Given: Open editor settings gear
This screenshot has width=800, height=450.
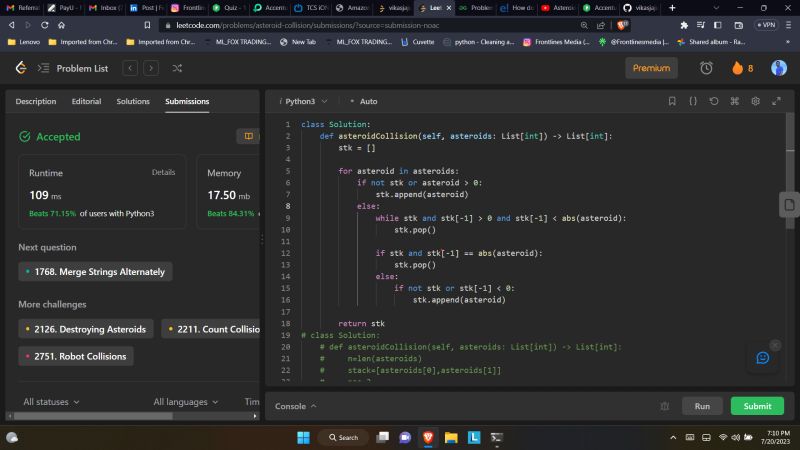Looking at the screenshot, I should click(756, 101).
